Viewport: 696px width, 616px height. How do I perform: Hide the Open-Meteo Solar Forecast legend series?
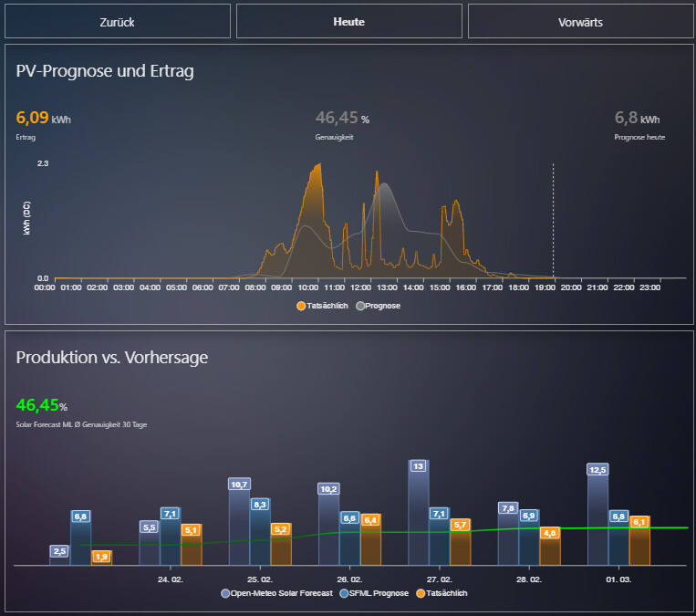(x=276, y=593)
